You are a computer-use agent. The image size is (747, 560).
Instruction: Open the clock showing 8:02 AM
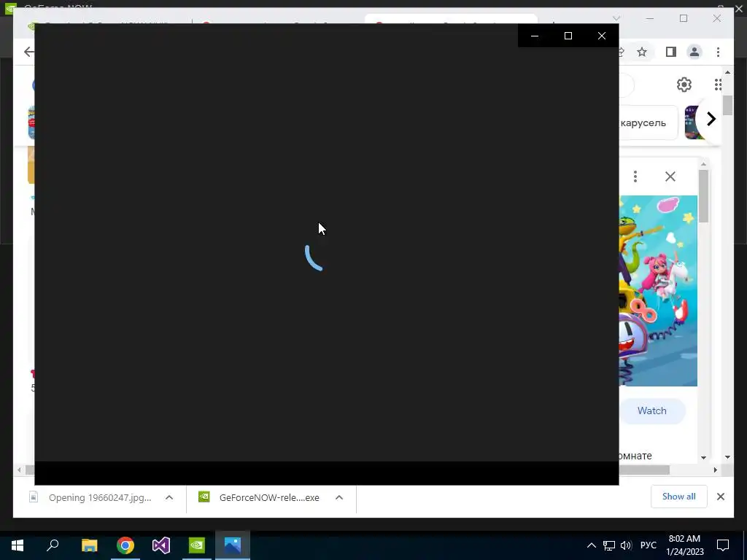[684, 545]
